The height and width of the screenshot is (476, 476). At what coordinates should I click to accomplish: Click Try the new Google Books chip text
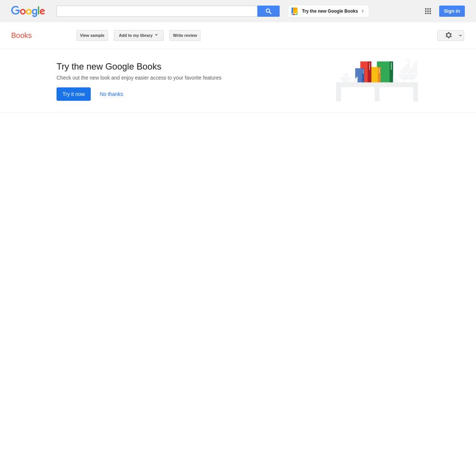click(x=330, y=11)
